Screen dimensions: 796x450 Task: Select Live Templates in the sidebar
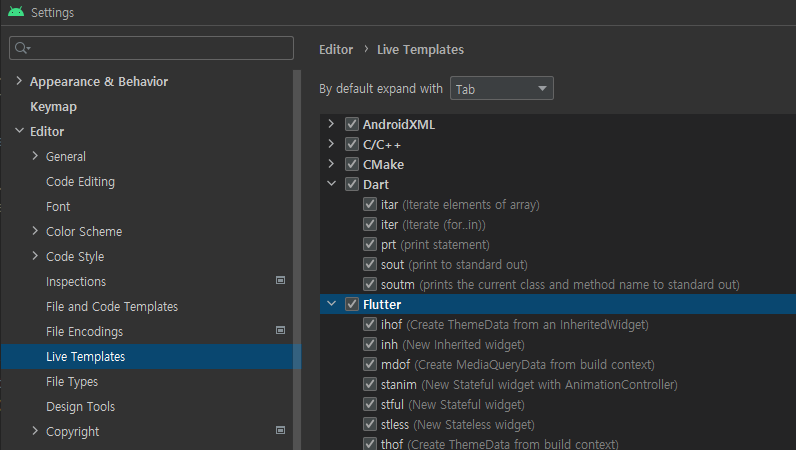(x=151, y=357)
